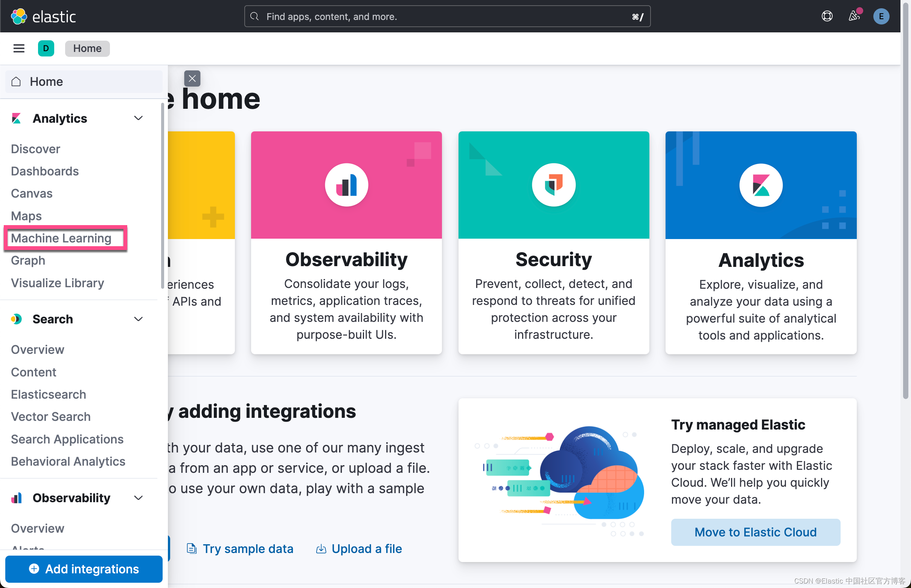Select the Home breadcrumb tab
Viewport: 911px width, 588px height.
87,48
